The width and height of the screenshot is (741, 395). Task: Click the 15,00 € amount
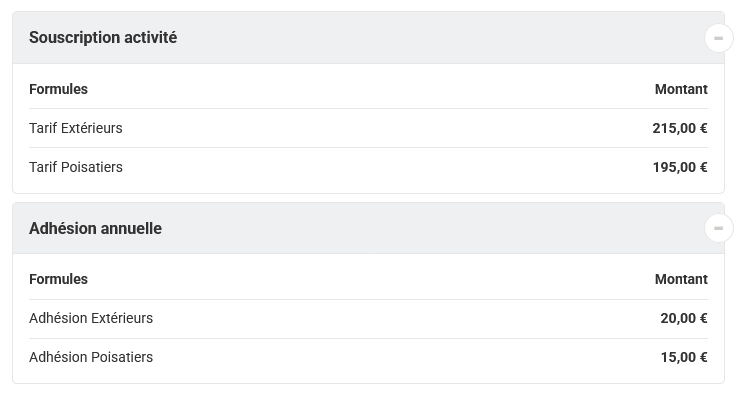(x=684, y=357)
